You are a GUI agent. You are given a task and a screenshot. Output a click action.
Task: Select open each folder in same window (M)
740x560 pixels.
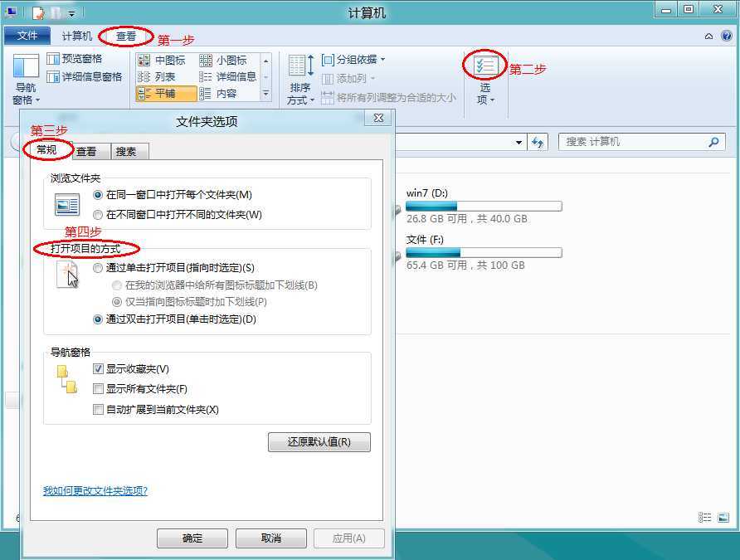[x=173, y=195]
